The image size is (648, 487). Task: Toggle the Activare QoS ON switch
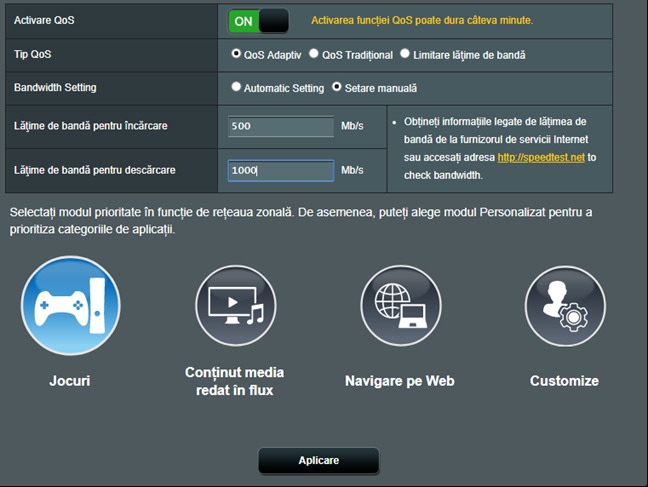click(258, 21)
